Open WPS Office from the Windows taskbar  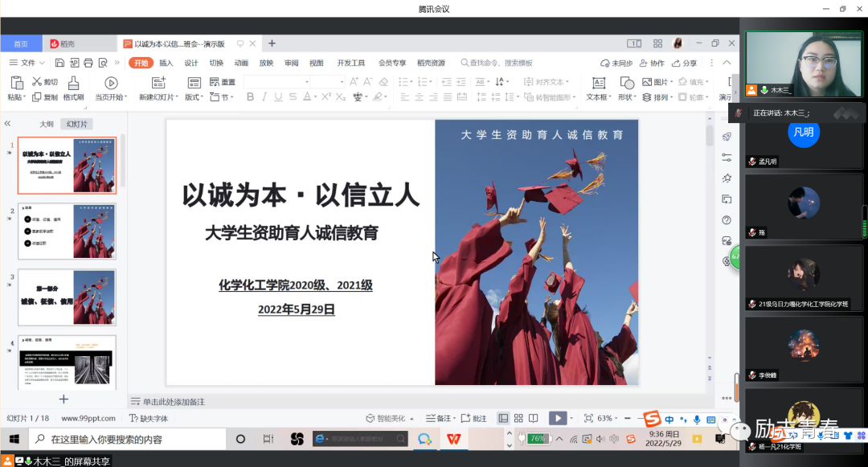pos(454,439)
